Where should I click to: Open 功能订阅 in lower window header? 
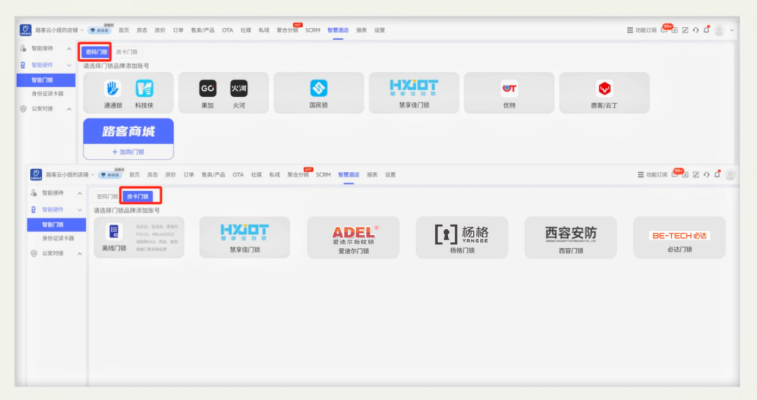click(x=652, y=175)
